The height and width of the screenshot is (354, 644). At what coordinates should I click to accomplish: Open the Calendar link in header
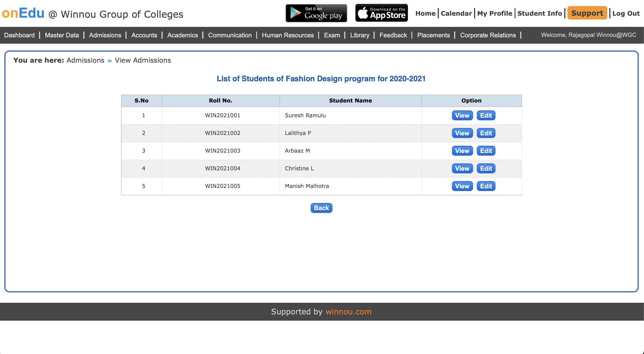coord(456,13)
